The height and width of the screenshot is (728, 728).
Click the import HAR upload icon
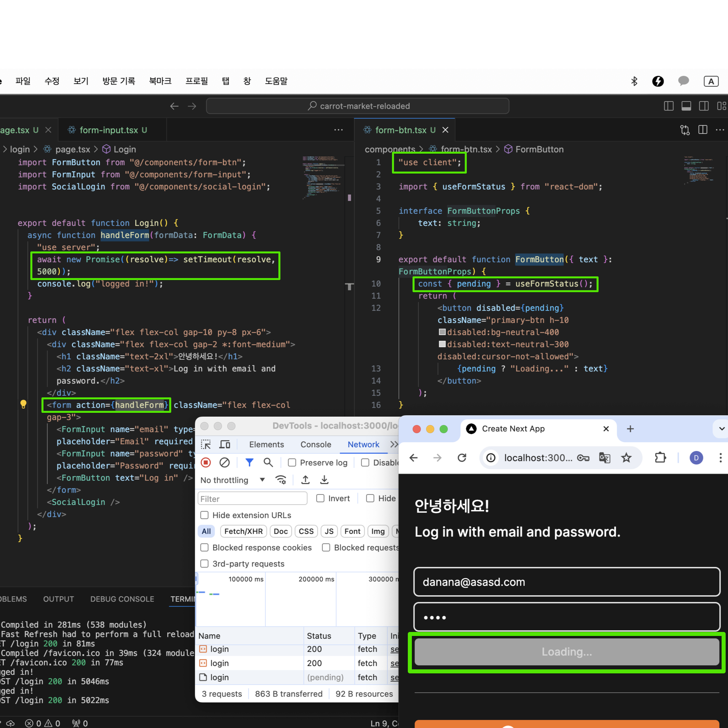[x=306, y=480]
